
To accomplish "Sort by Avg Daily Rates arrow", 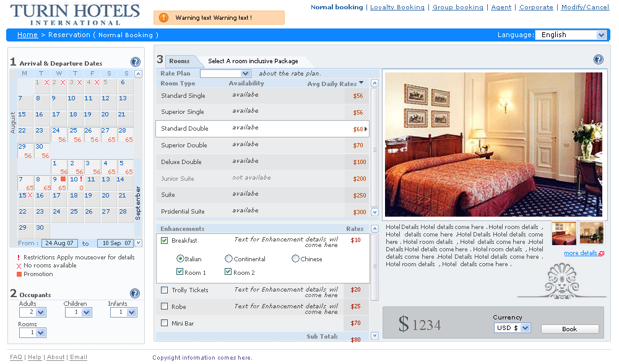I will 361,83.
